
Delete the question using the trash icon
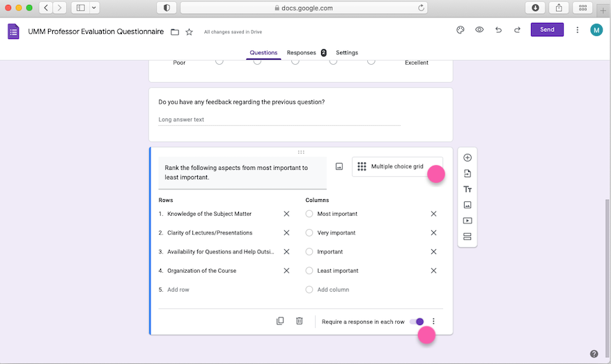(x=300, y=321)
